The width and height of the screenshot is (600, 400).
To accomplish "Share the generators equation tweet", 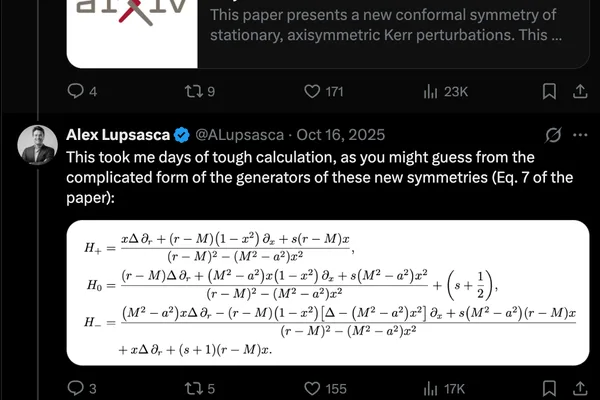I will pyautogui.click(x=580, y=389).
